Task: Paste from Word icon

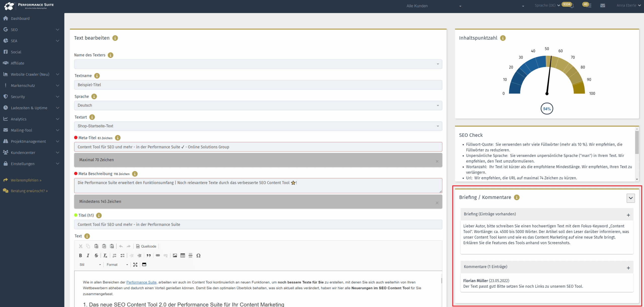Action: 112,246
